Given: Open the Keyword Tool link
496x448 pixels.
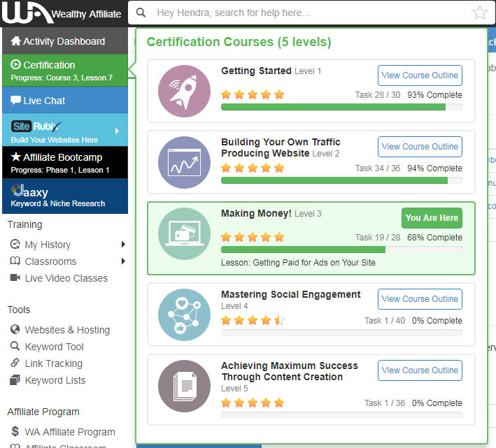Looking at the screenshot, I should [x=55, y=347].
